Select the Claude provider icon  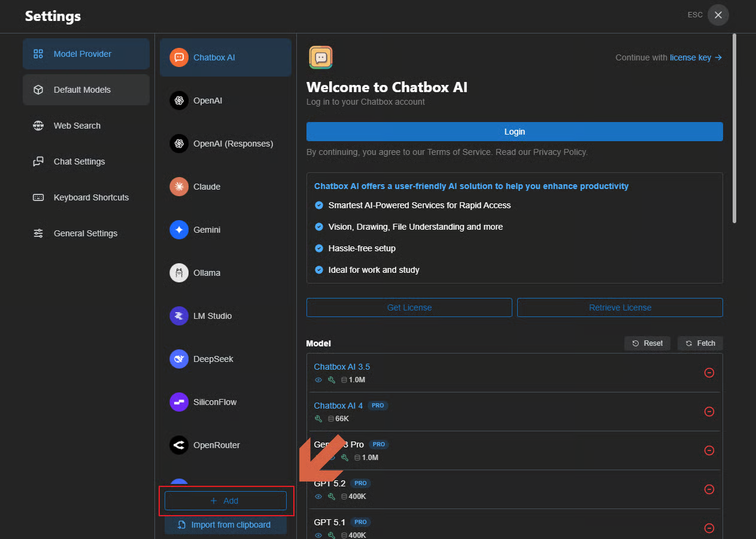[x=179, y=187]
